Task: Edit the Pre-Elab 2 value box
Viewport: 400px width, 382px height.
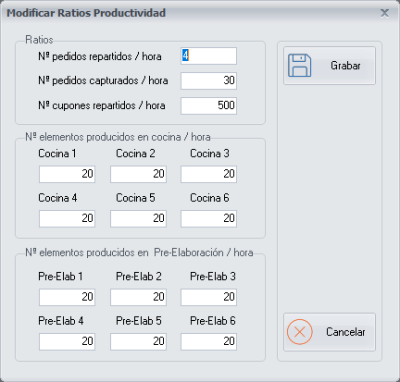Action: tap(138, 297)
